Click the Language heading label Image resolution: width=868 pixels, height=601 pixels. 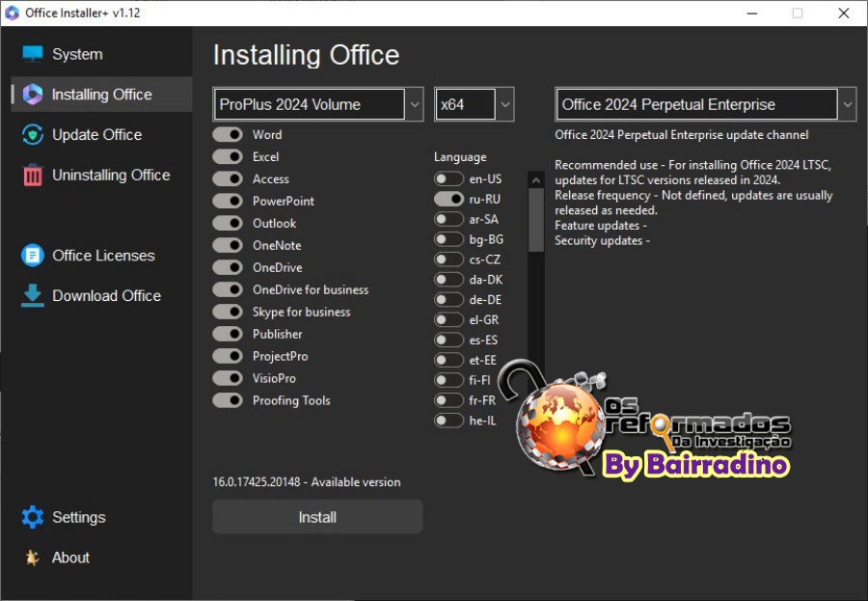[460, 157]
